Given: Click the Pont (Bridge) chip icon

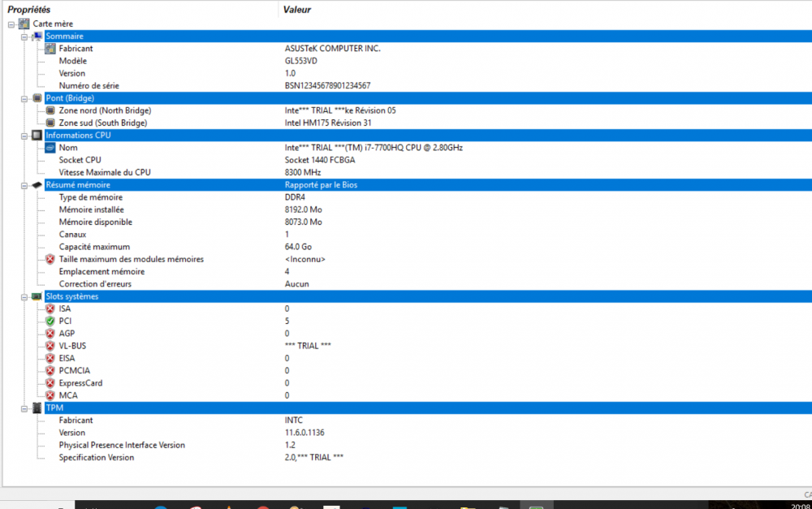Looking at the screenshot, I should (x=37, y=98).
